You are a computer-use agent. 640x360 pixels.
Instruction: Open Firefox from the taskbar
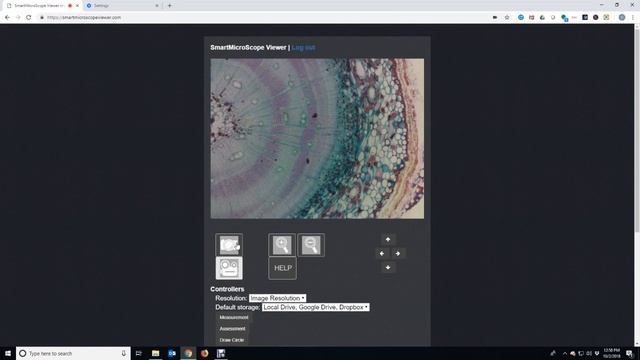click(204, 353)
